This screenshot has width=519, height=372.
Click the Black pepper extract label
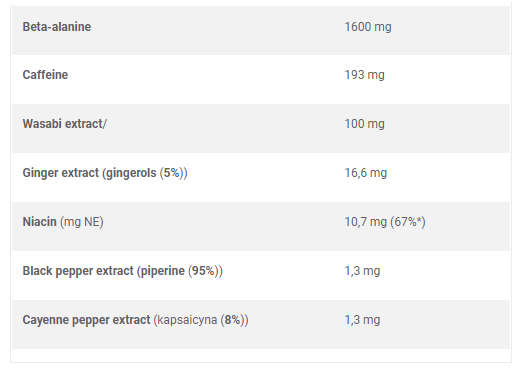coord(78,271)
